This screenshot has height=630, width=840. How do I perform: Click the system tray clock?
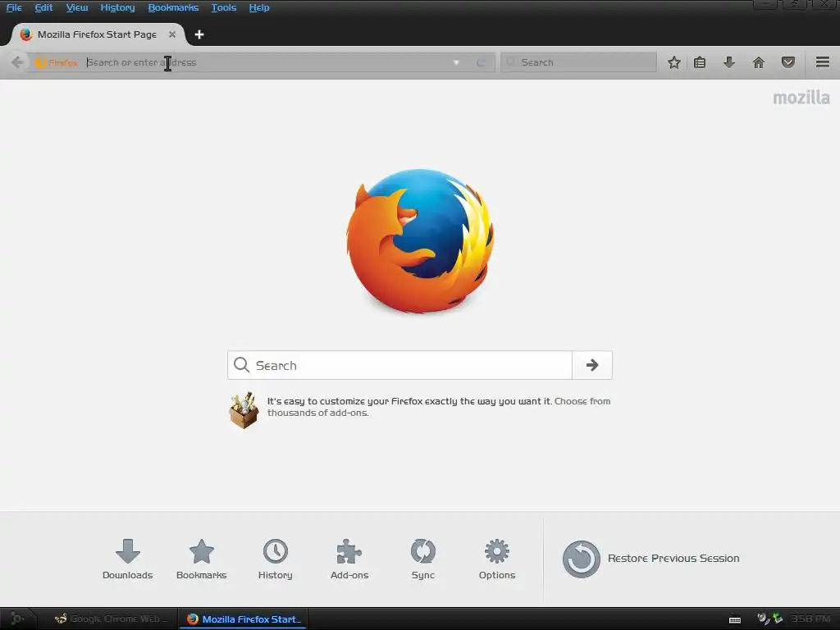click(810, 619)
